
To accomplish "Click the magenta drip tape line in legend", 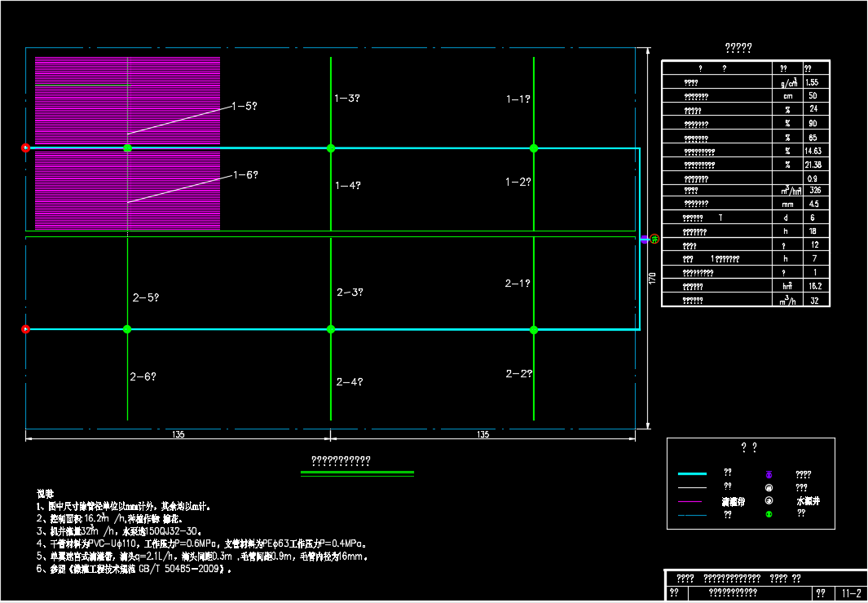I will (x=692, y=501).
